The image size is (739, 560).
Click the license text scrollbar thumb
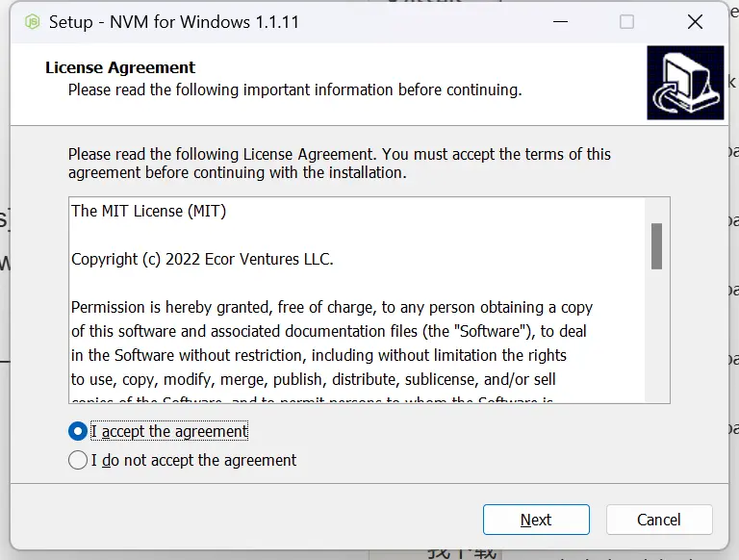pos(656,246)
